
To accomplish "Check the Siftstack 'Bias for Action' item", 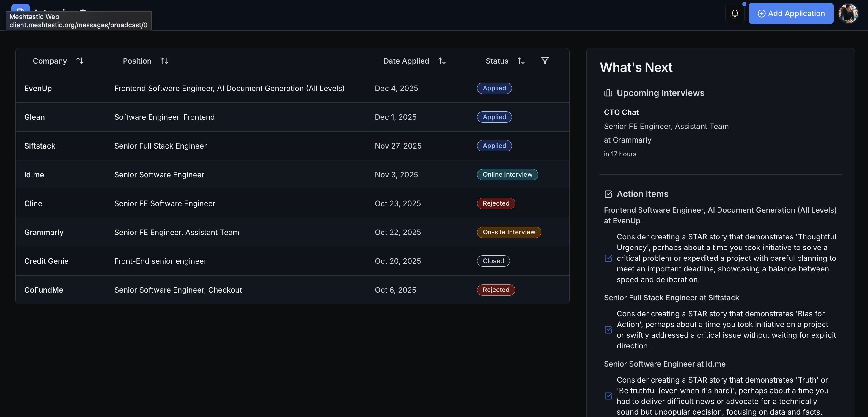I will [x=608, y=330].
